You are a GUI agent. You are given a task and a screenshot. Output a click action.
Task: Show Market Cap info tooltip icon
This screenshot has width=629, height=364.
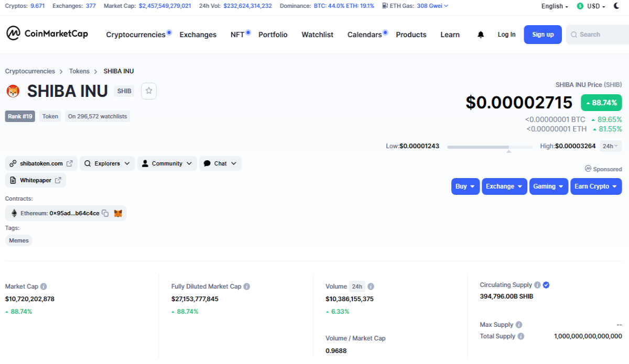pyautogui.click(x=44, y=286)
